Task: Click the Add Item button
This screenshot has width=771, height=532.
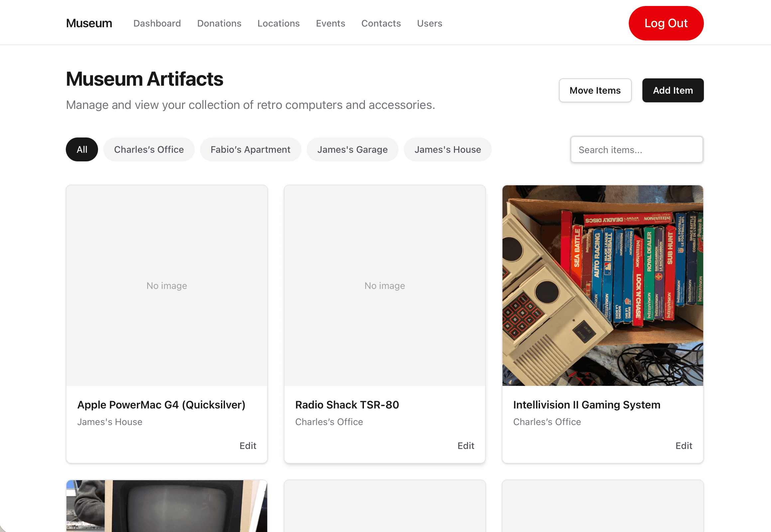Action: click(672, 90)
